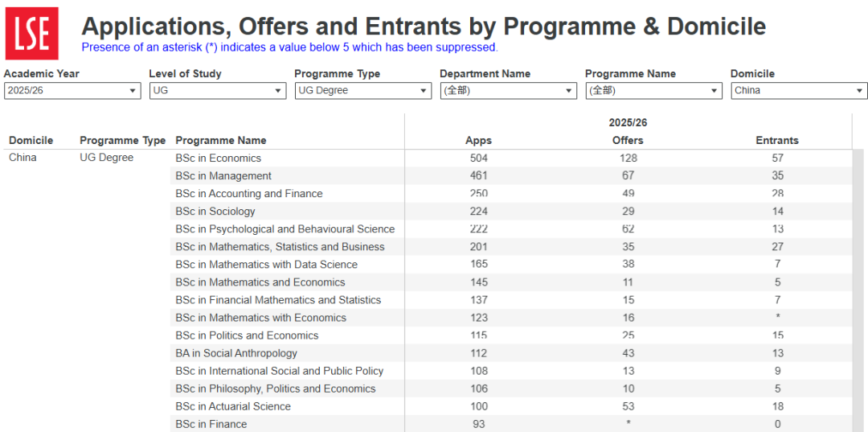Click the Programme Name column header
Viewport: 868px width, 432px height.
[x=221, y=141]
